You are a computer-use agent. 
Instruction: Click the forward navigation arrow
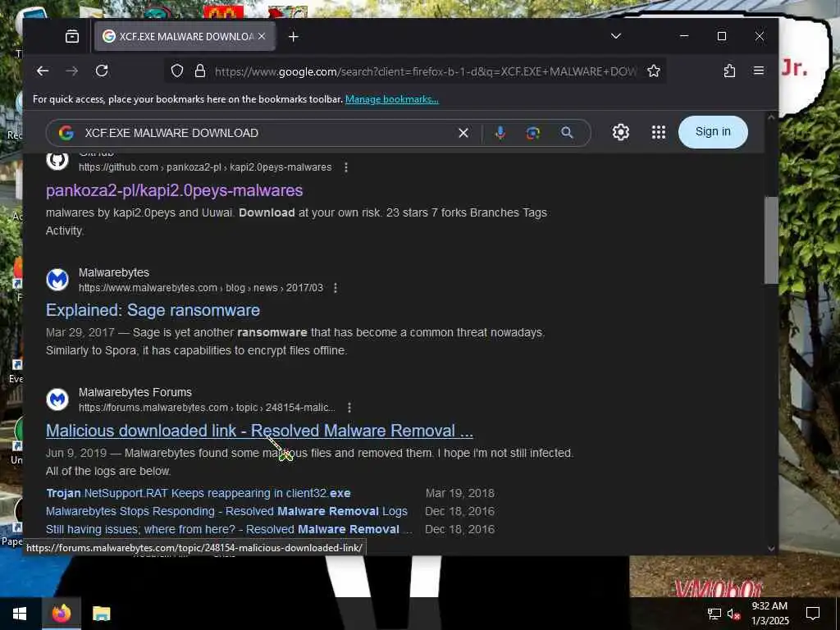[x=72, y=71]
